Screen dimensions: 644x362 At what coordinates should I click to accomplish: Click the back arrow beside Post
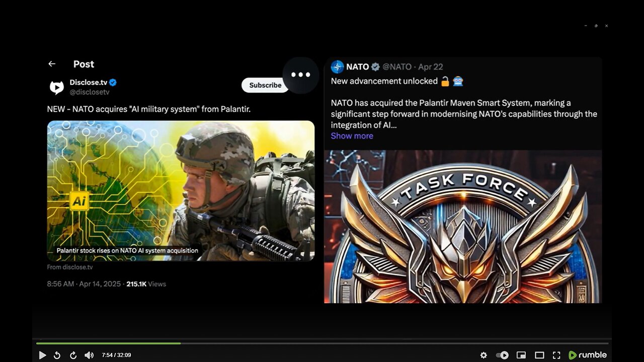pos(52,64)
